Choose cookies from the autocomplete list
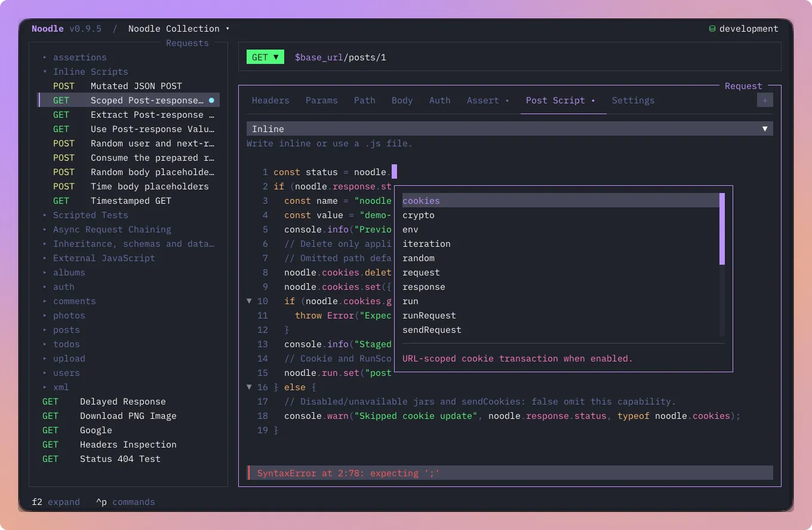This screenshot has width=812, height=530. (561, 201)
